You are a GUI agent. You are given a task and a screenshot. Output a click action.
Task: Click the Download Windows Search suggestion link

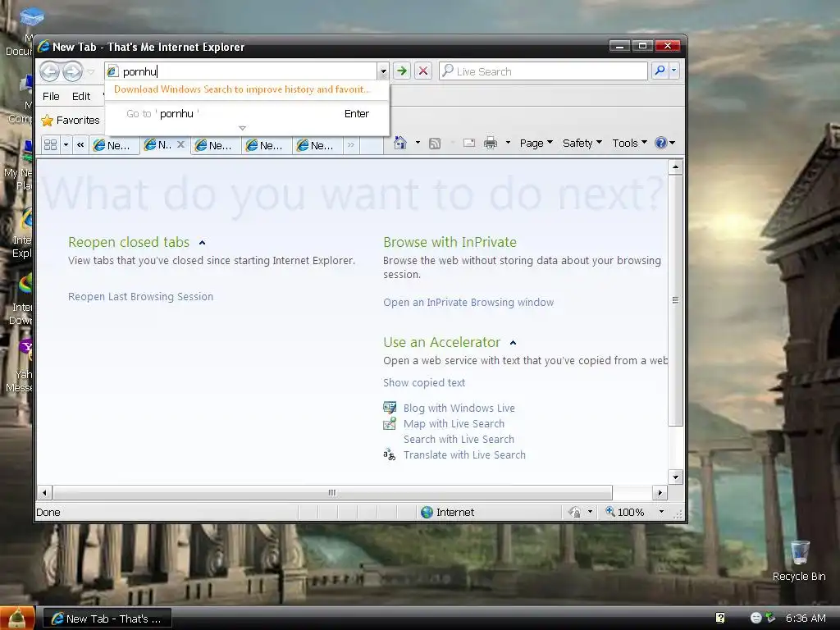[242, 89]
